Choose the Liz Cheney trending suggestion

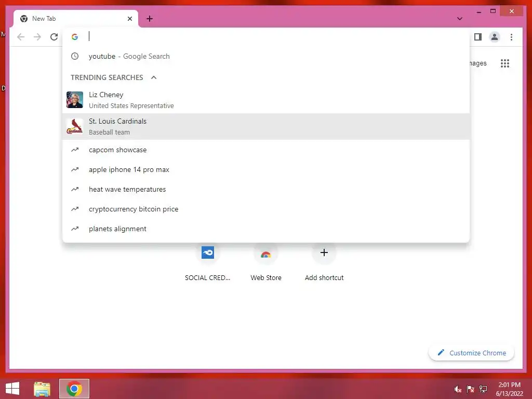(x=266, y=100)
